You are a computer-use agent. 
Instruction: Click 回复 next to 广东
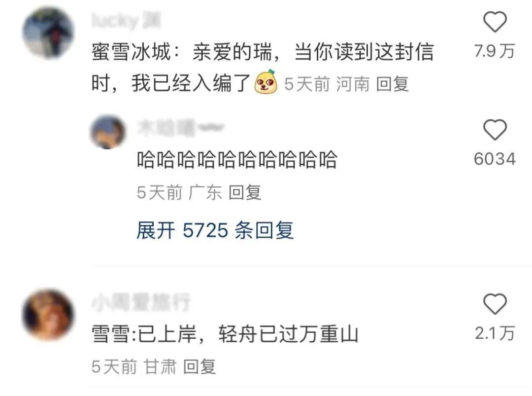[x=245, y=192]
